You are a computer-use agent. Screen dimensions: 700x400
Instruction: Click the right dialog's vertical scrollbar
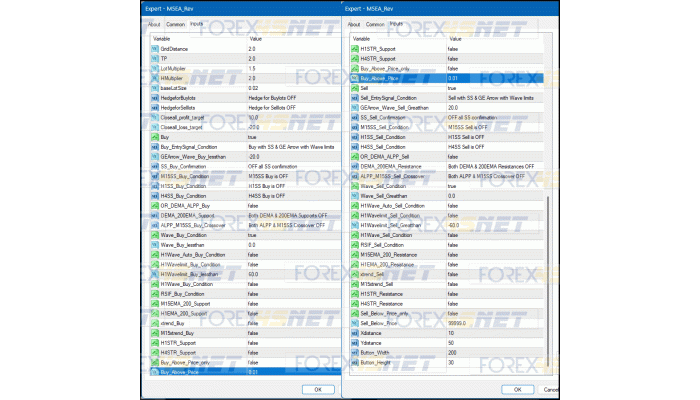tap(547, 280)
